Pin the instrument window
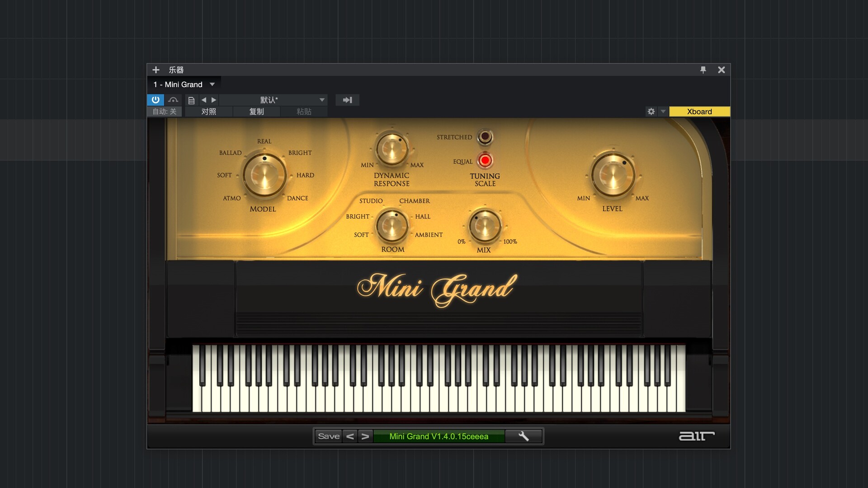The image size is (868, 488). click(703, 70)
